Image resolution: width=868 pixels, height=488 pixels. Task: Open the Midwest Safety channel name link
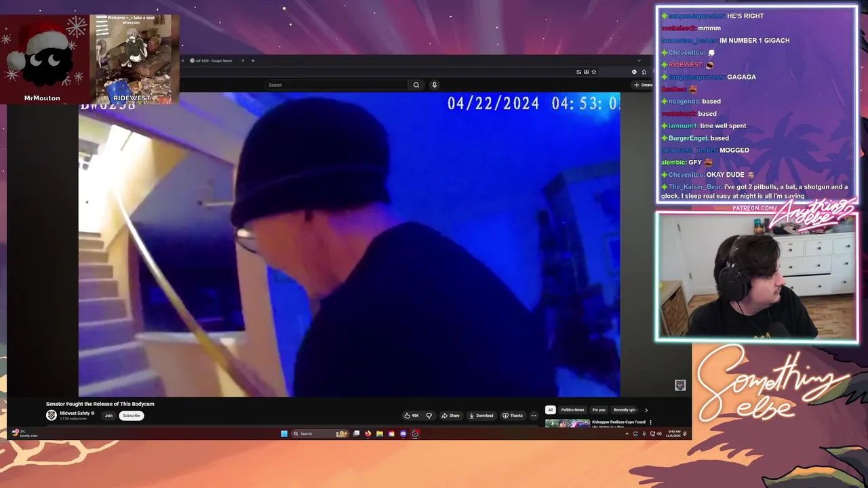pyautogui.click(x=75, y=413)
